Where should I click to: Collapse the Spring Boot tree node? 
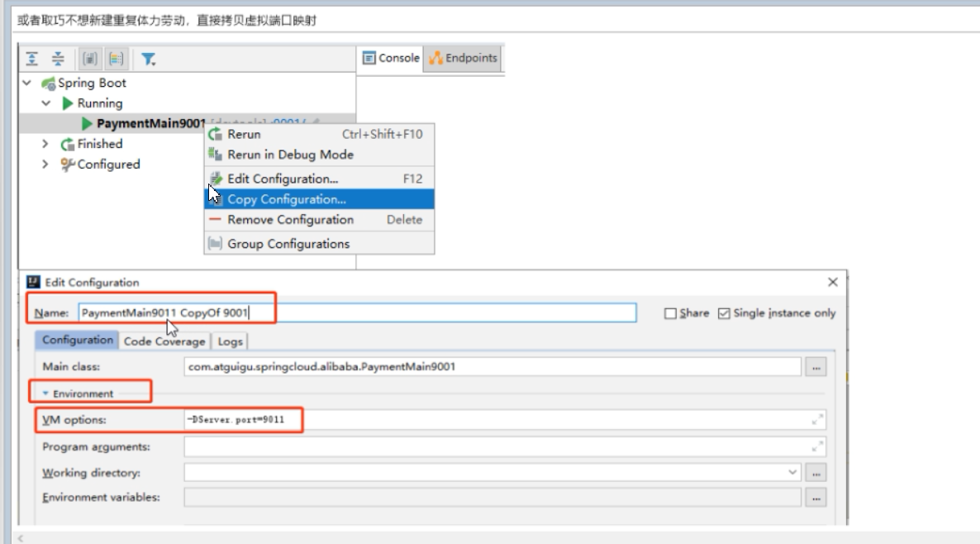(27, 83)
